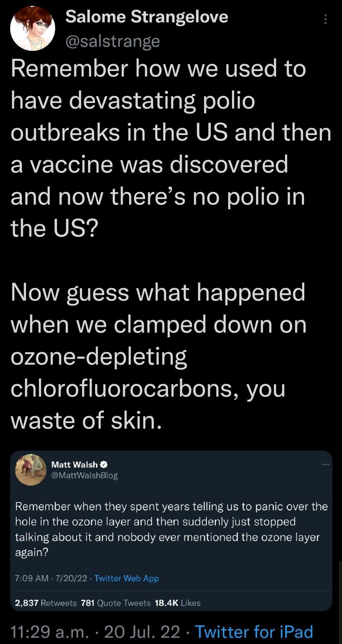Image resolution: width=342 pixels, height=644 pixels.
Task: Open the 18.4K Likes list
Action: [177, 603]
